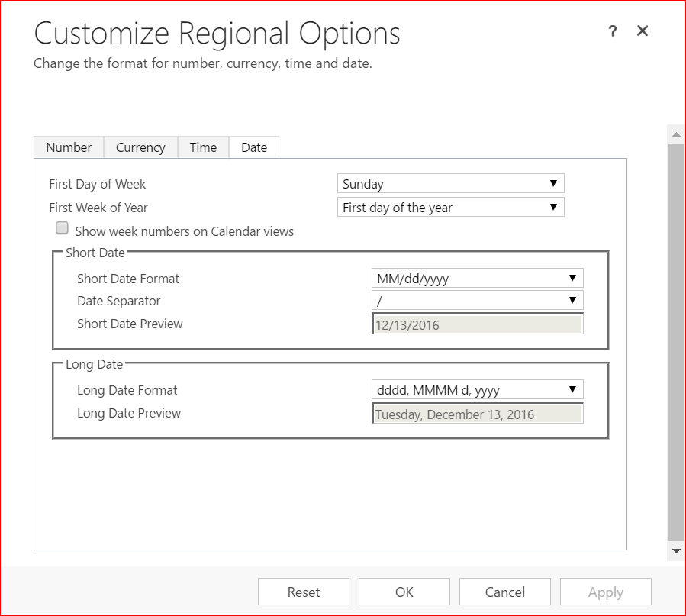Close the Customize Regional Options dialog

point(643,31)
